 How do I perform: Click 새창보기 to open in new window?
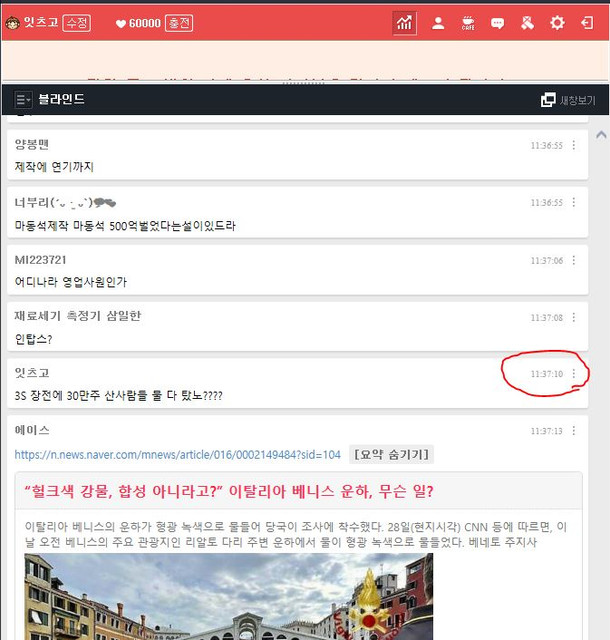[577, 100]
